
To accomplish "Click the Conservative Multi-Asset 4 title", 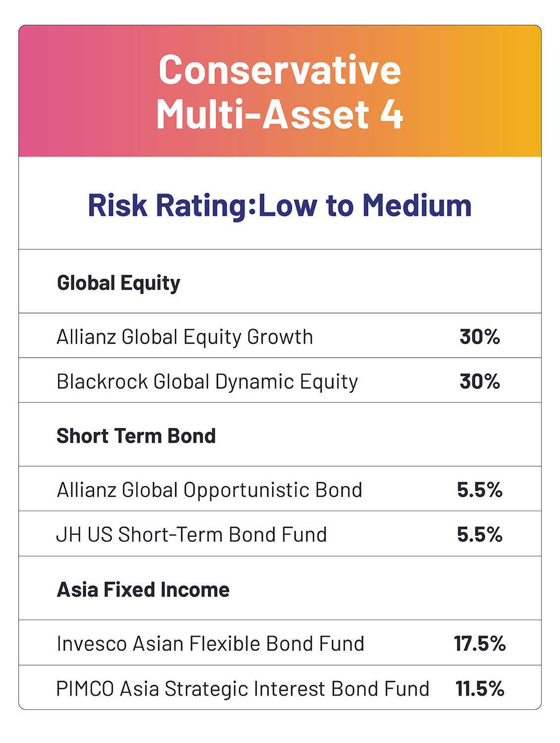I will pos(280,92).
